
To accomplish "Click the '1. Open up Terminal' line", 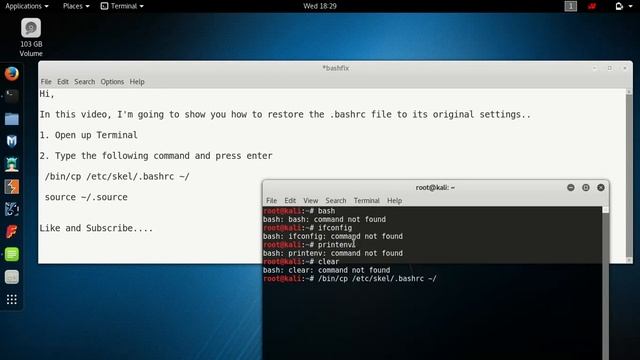I will coord(89,135).
